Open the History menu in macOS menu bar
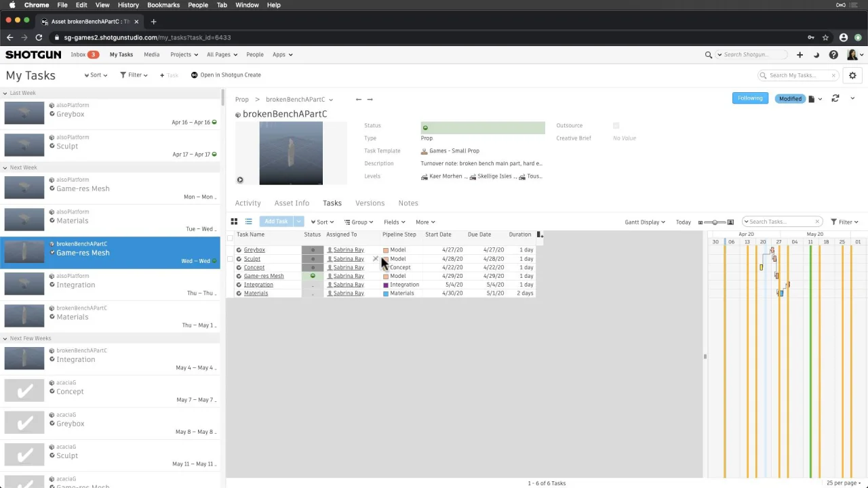This screenshot has height=488, width=868. point(128,5)
